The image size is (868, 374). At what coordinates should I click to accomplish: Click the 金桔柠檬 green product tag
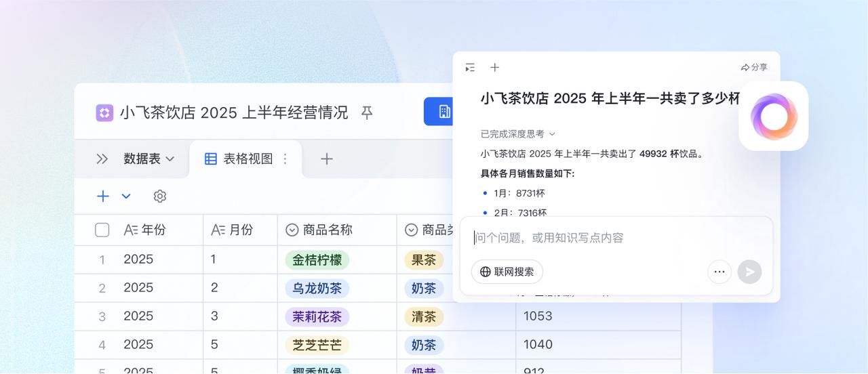tap(317, 259)
